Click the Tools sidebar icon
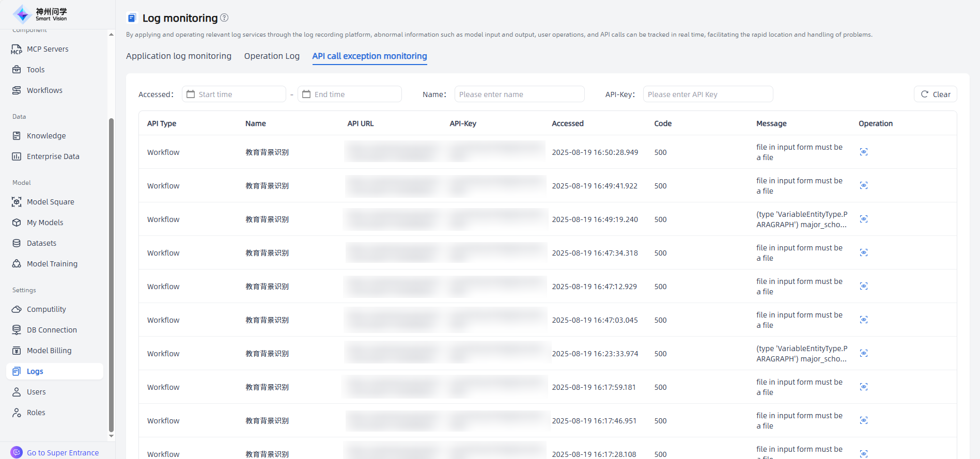Image resolution: width=980 pixels, height=459 pixels. [17, 70]
